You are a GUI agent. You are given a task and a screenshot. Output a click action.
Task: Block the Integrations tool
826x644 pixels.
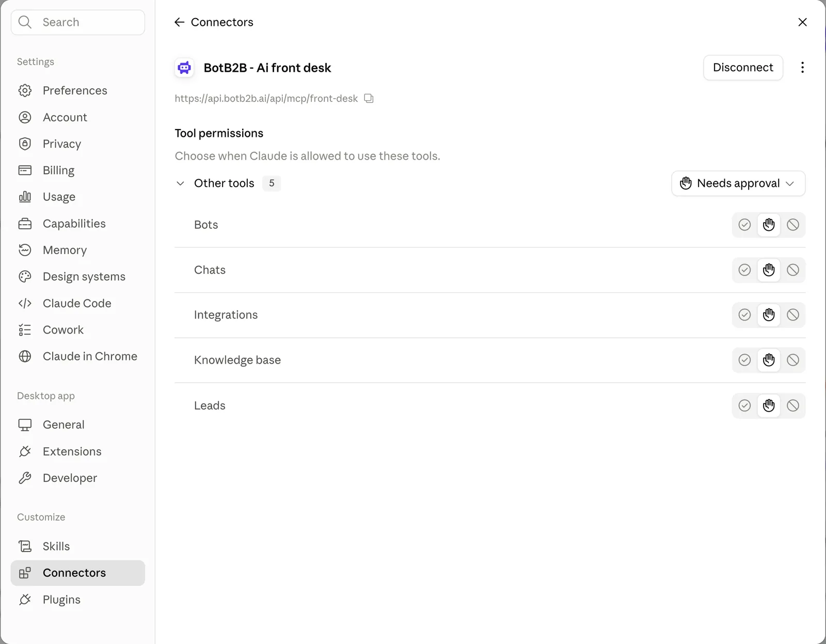coord(793,315)
